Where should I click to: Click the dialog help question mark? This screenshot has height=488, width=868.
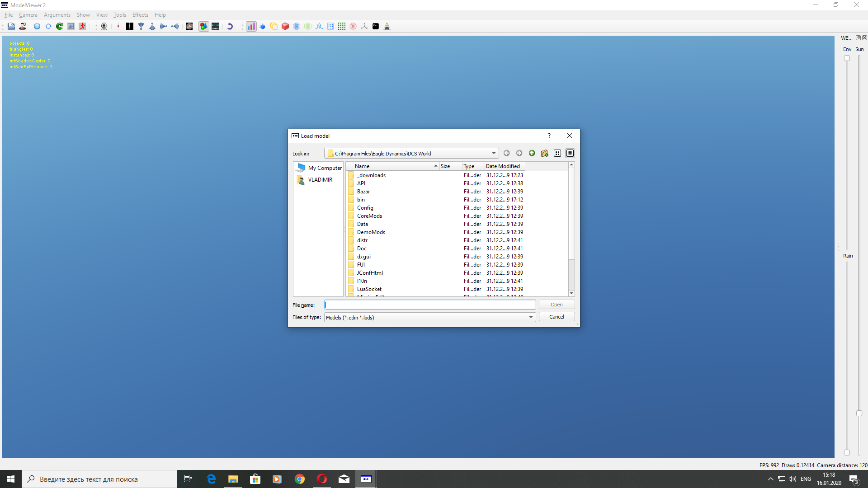pyautogui.click(x=549, y=136)
